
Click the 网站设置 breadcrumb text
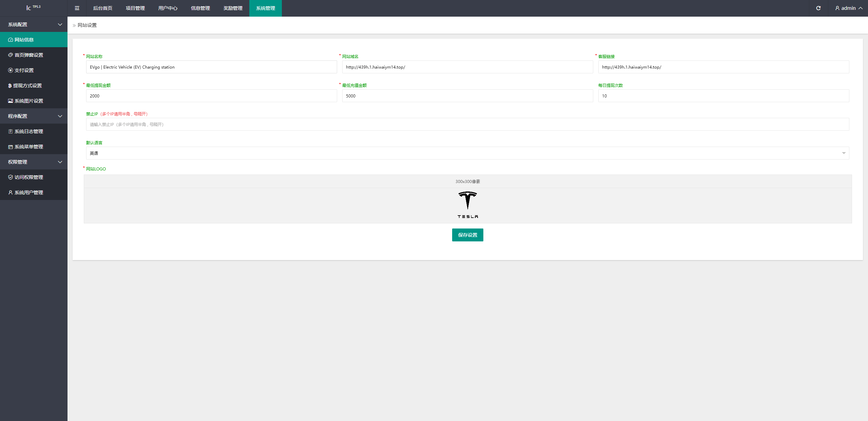(87, 25)
